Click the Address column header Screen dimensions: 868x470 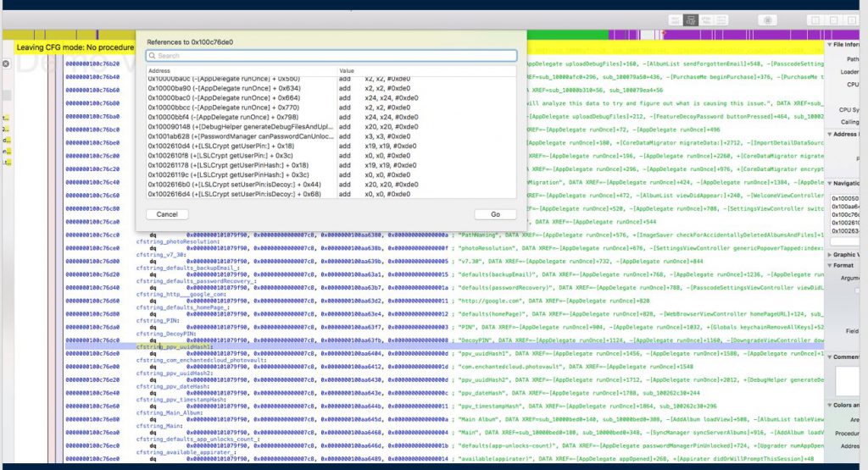tap(159, 70)
